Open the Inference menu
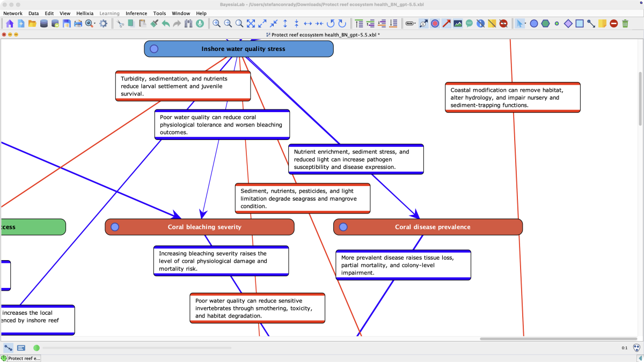This screenshot has height=362, width=644. (136, 13)
